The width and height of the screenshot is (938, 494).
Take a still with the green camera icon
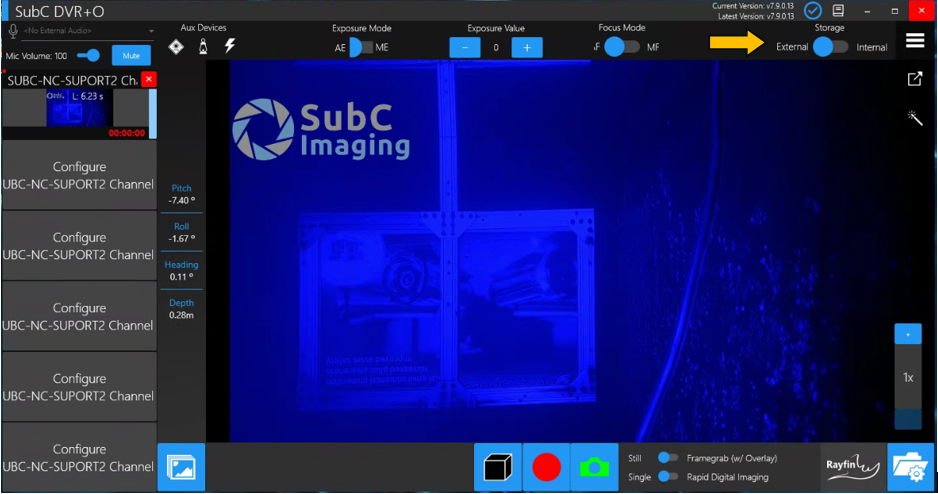pyautogui.click(x=594, y=467)
